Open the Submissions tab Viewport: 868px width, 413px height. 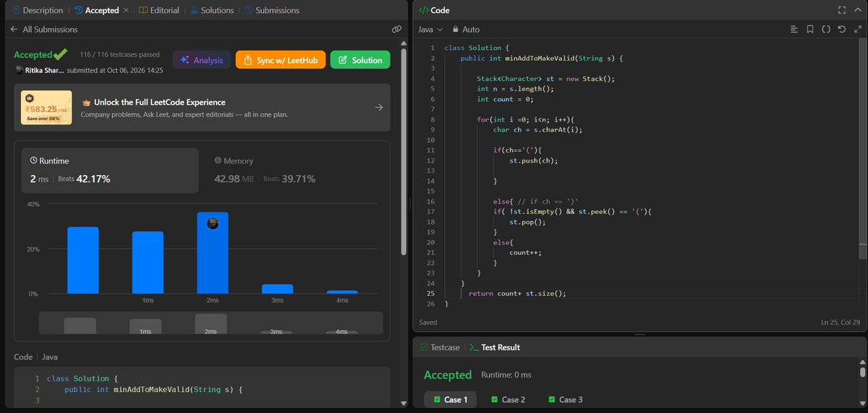click(272, 10)
